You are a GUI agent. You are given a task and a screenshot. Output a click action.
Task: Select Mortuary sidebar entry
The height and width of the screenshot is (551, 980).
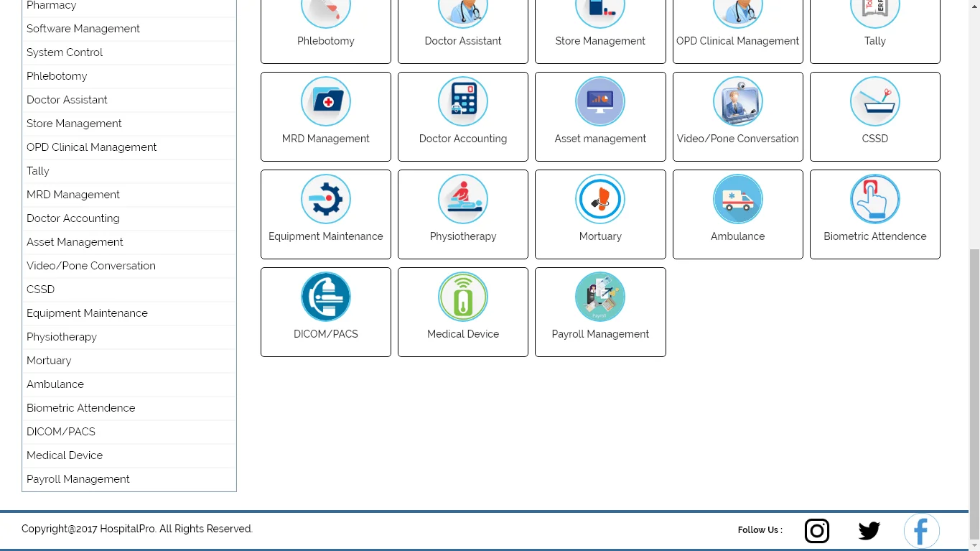coord(129,361)
